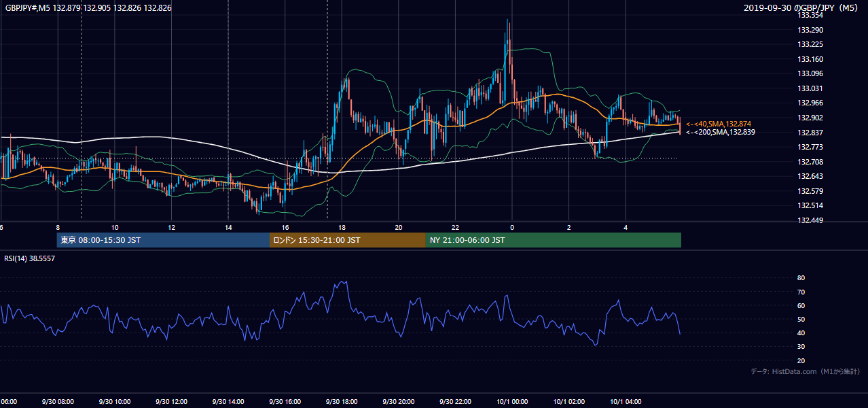Click hour tick '12' under the price chart
The width and height of the screenshot is (868, 408).
tap(172, 227)
